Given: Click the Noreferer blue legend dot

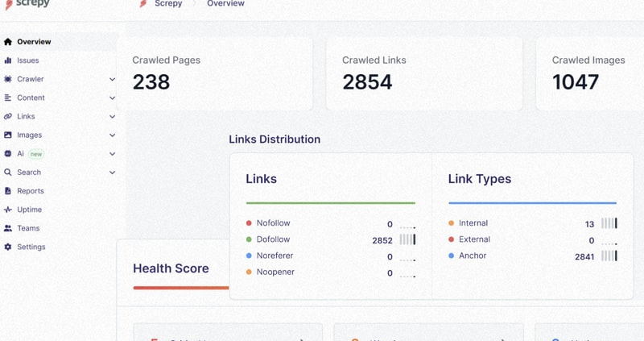Looking at the screenshot, I should (x=249, y=256).
